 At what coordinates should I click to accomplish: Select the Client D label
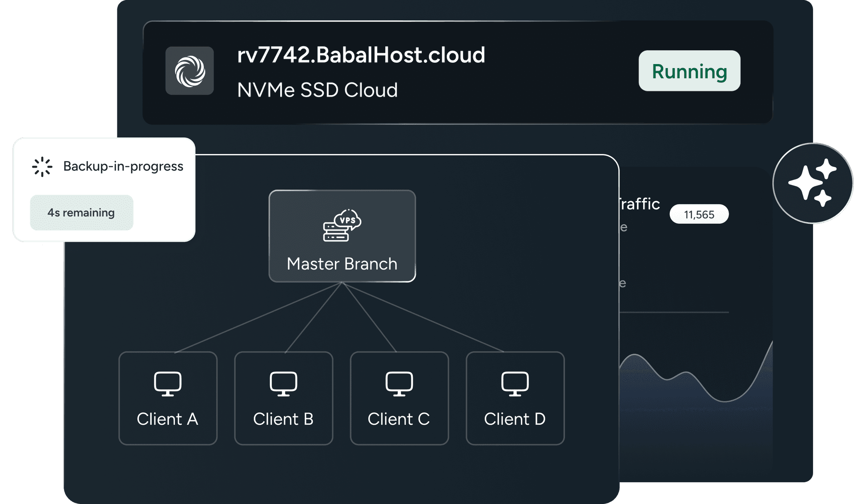pyautogui.click(x=515, y=419)
